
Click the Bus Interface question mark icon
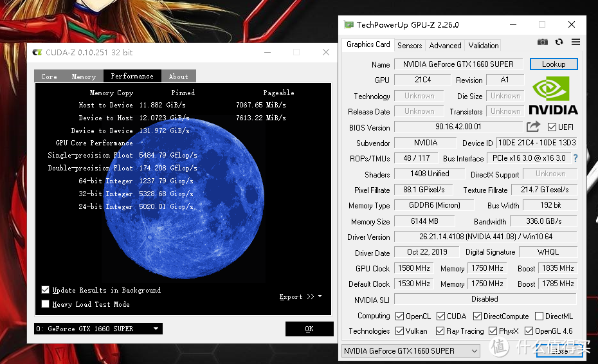point(575,158)
